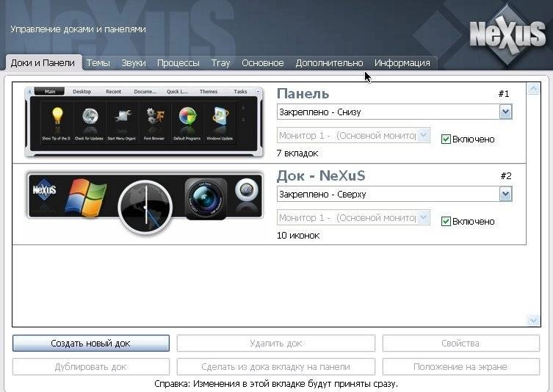Image resolution: width=553 pixels, height=392 pixels.
Task: Switch to the Темы tab
Action: point(98,62)
